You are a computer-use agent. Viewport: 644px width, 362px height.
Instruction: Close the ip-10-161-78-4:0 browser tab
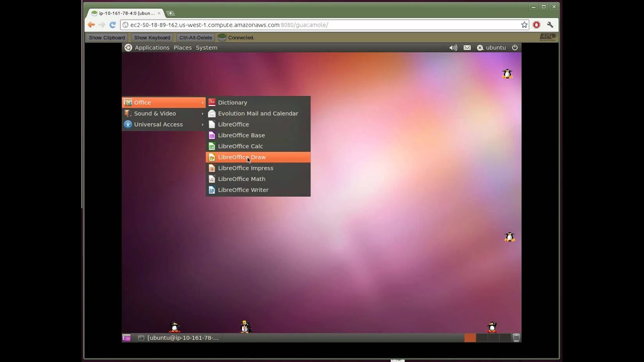tap(160, 13)
